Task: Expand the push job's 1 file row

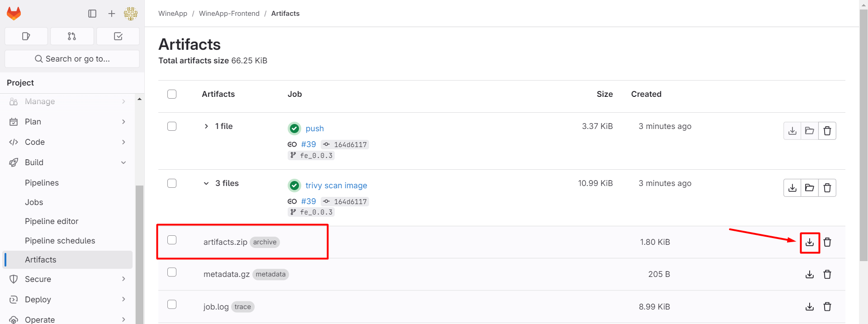Action: pos(206,126)
